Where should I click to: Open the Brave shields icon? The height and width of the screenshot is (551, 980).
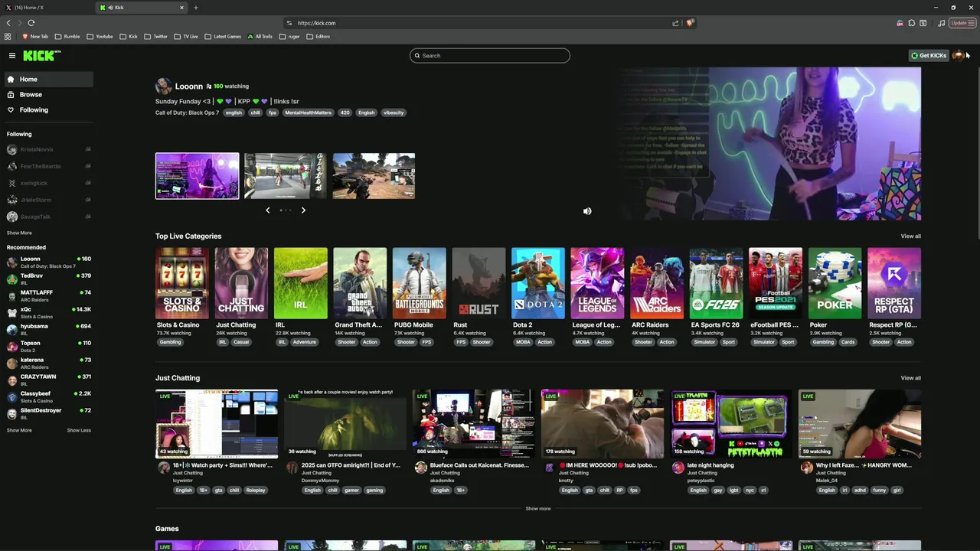tap(690, 23)
